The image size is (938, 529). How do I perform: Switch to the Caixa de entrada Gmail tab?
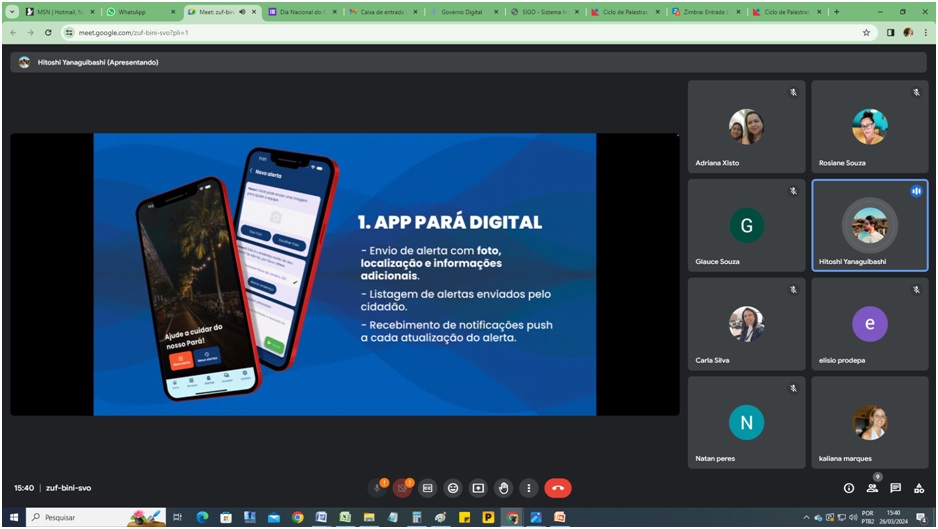[x=383, y=12]
